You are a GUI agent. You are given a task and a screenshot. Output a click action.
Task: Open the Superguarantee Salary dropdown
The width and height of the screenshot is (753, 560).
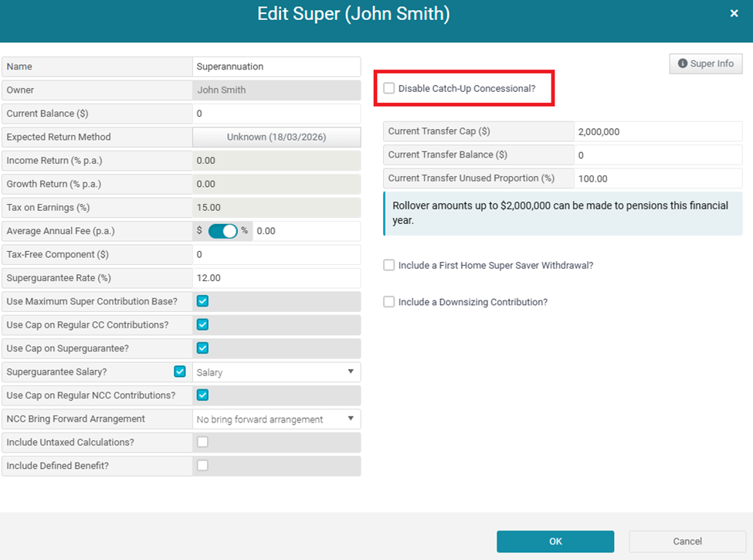tap(276, 372)
